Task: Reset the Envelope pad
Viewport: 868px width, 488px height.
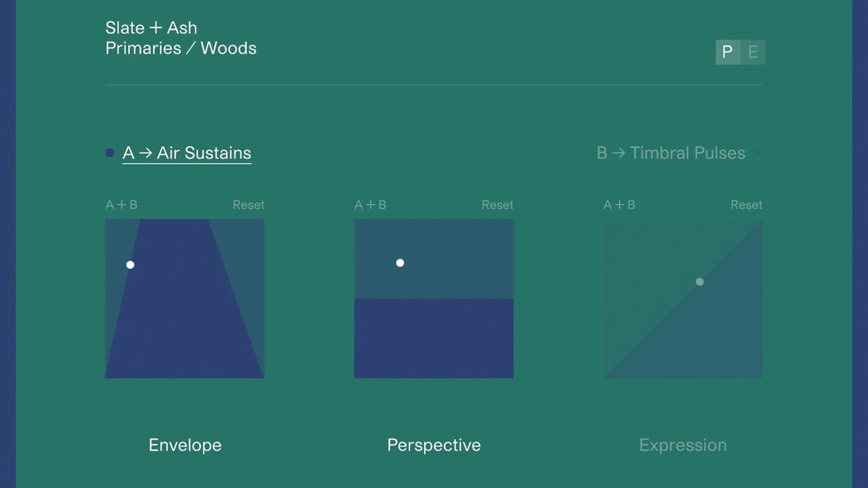Action: [x=248, y=205]
